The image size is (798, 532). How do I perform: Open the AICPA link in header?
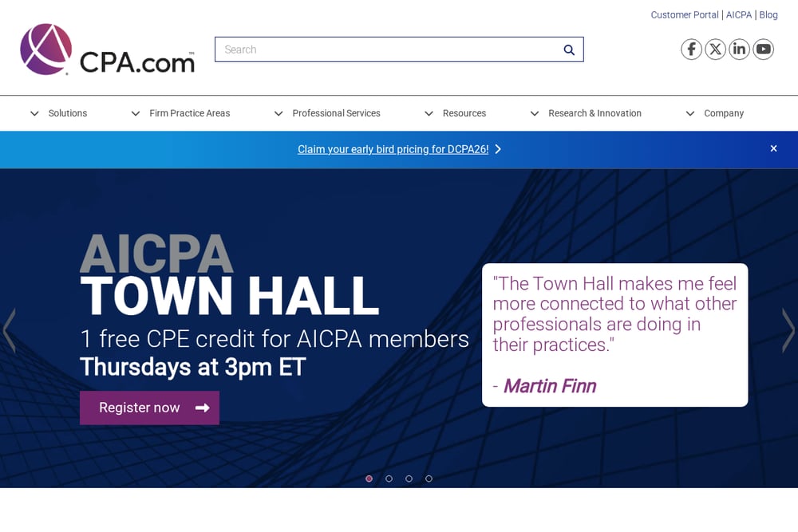click(738, 14)
